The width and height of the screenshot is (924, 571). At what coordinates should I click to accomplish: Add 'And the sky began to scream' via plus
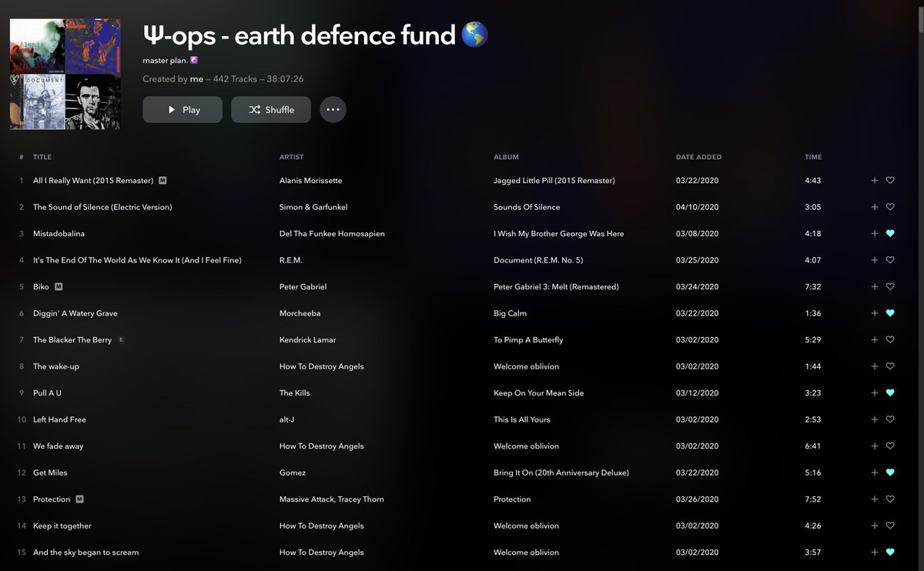[x=874, y=553]
